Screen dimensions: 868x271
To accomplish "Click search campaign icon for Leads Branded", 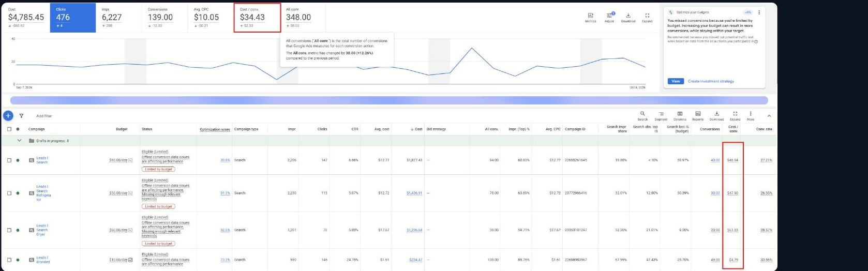I will point(31,260).
